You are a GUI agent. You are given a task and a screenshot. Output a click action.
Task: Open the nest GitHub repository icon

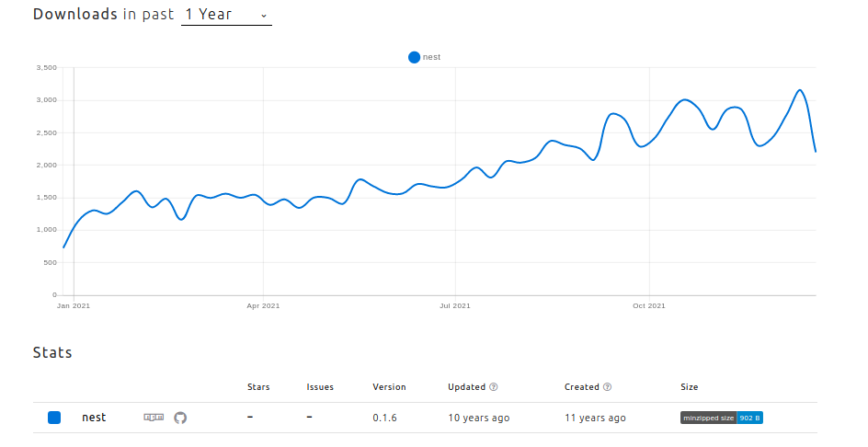pyautogui.click(x=180, y=418)
